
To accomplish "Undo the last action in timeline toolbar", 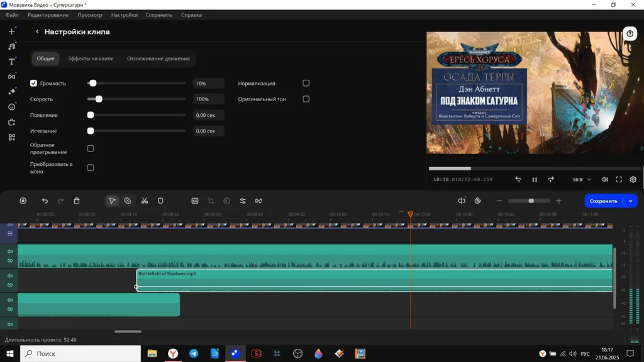I will tap(45, 200).
